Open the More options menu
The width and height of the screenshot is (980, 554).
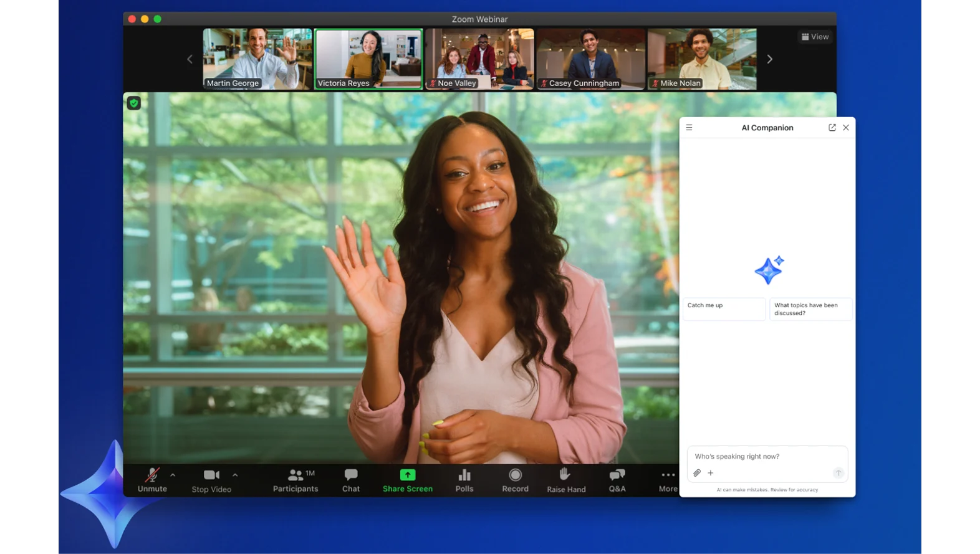pos(668,480)
